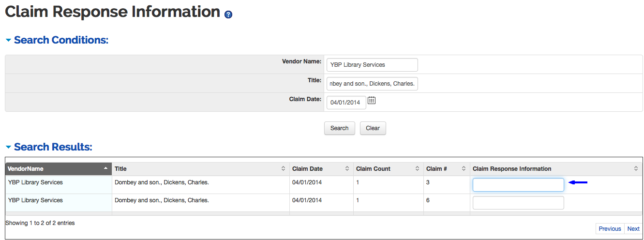Select response field for claim 3
Image resolution: width=644 pixels, height=240 pixels.
coord(518,185)
